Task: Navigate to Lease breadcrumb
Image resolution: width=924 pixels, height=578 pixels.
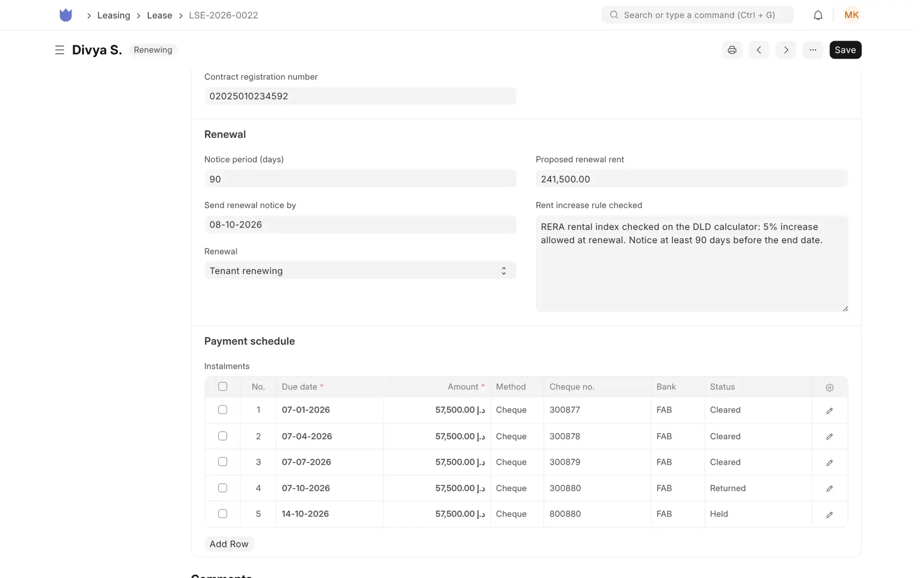Action: [159, 15]
